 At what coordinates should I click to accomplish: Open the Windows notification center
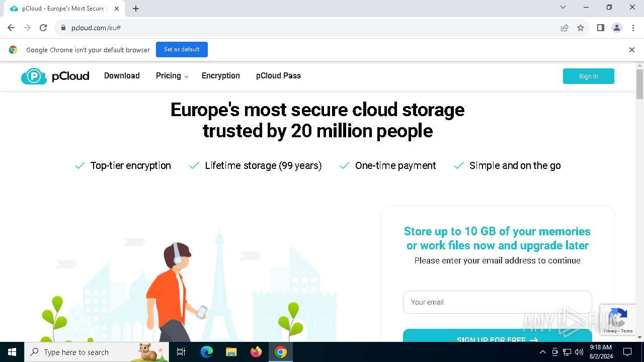click(627, 352)
